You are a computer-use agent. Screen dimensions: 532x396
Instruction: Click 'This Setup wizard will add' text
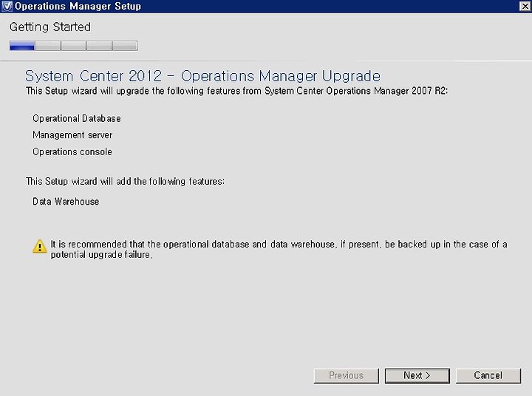(125, 181)
